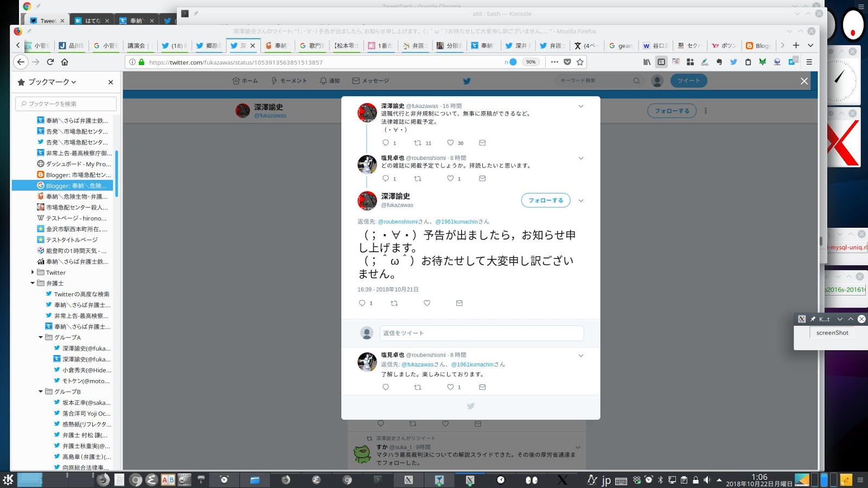Switch to the Twitter (18) tab
The image size is (868, 488).
tap(174, 46)
